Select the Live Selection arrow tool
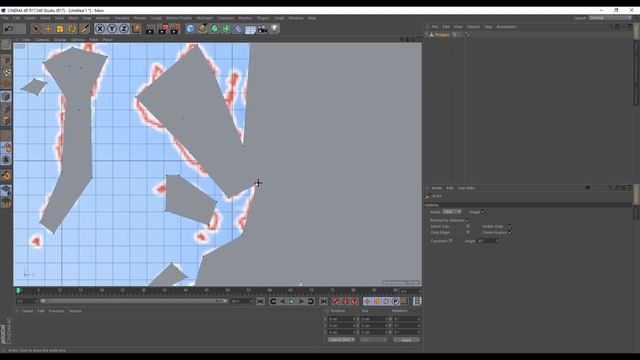This screenshot has width=640, height=360. [x=36, y=29]
